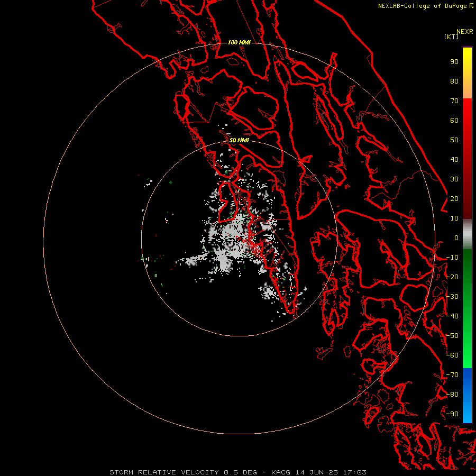Click the -10 value on the velocity scale

coord(452,258)
